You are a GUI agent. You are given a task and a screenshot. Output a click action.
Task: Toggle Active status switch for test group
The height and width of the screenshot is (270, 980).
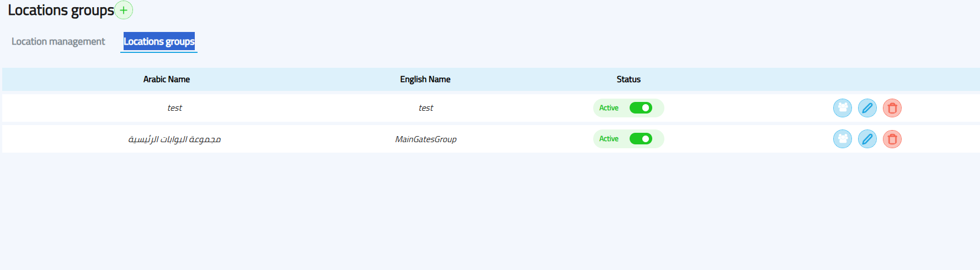(x=641, y=108)
